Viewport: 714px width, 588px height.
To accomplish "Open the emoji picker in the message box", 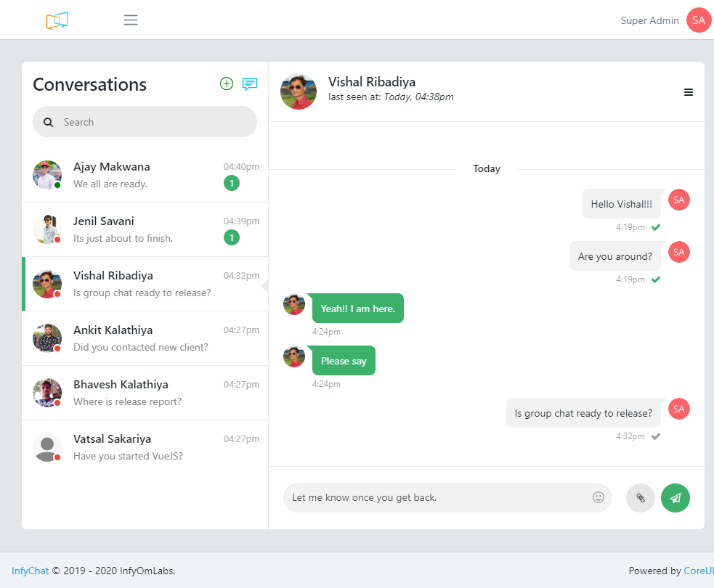I will click(598, 497).
